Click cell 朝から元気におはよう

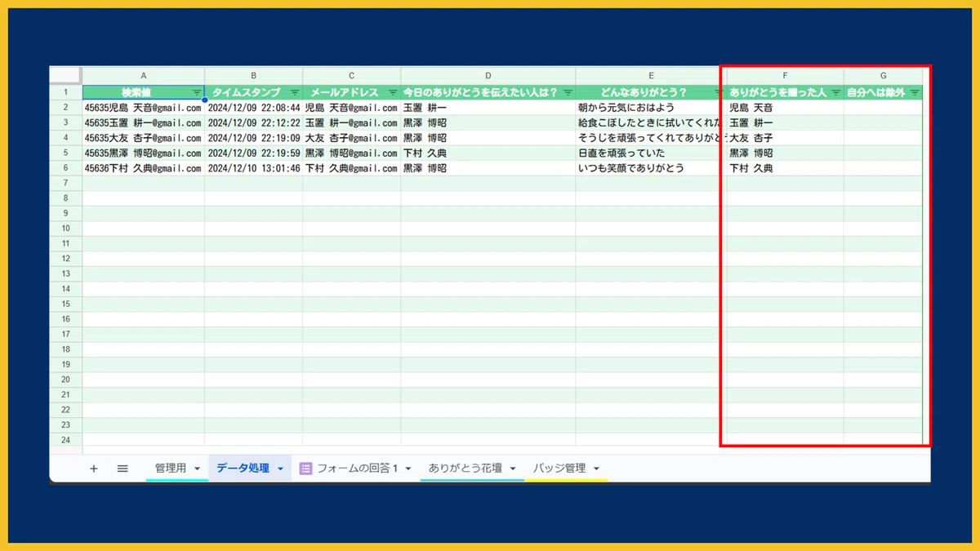tap(651, 107)
